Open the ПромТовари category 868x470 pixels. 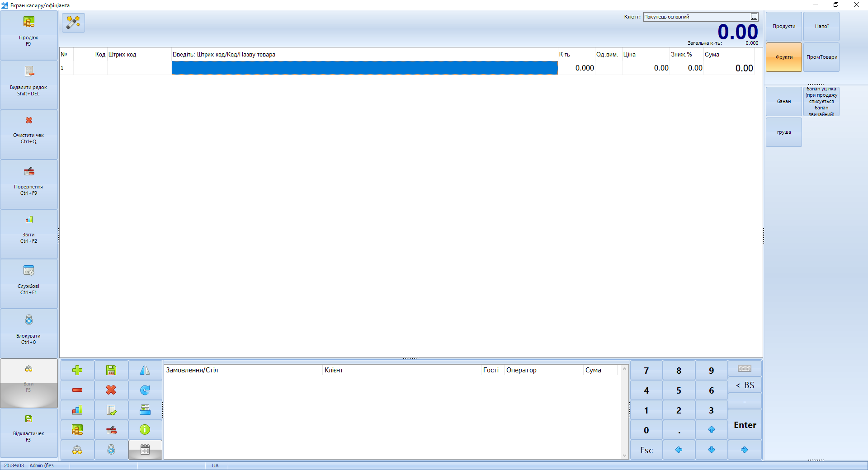coord(821,57)
